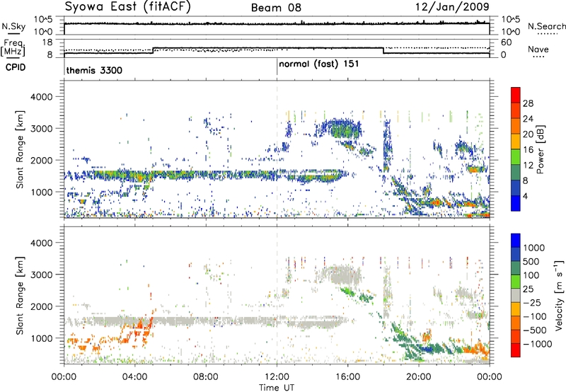566x392 pixels.
Task: Click the '20:00' time tick label
Action: [419, 377]
